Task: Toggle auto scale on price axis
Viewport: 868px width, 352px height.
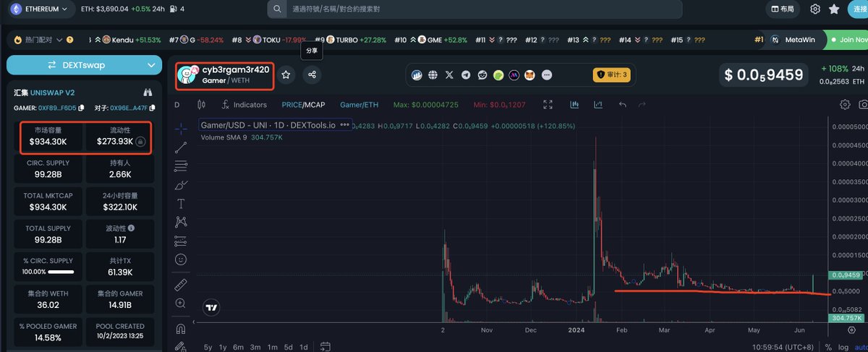Action: click(861, 348)
